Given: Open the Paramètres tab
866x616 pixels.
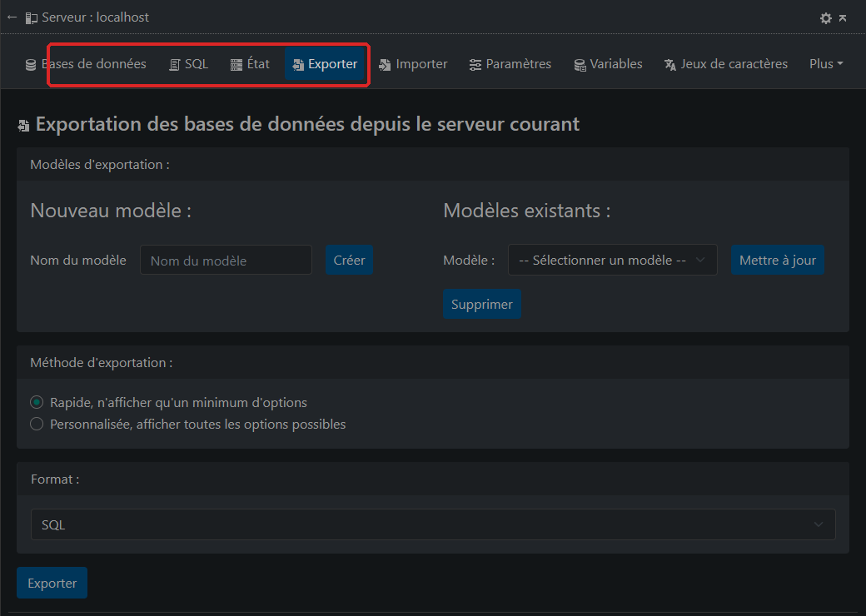Looking at the screenshot, I should click(510, 64).
